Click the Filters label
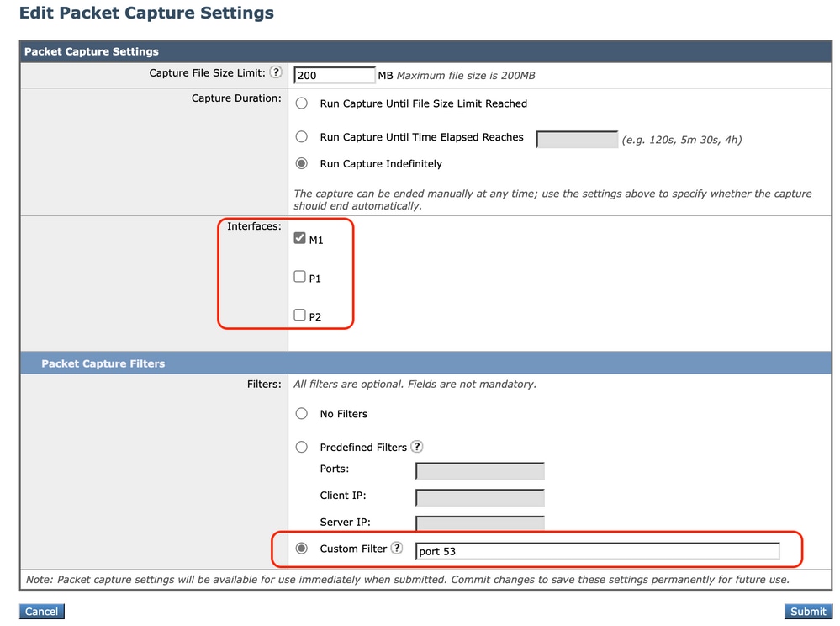 pyautogui.click(x=264, y=384)
